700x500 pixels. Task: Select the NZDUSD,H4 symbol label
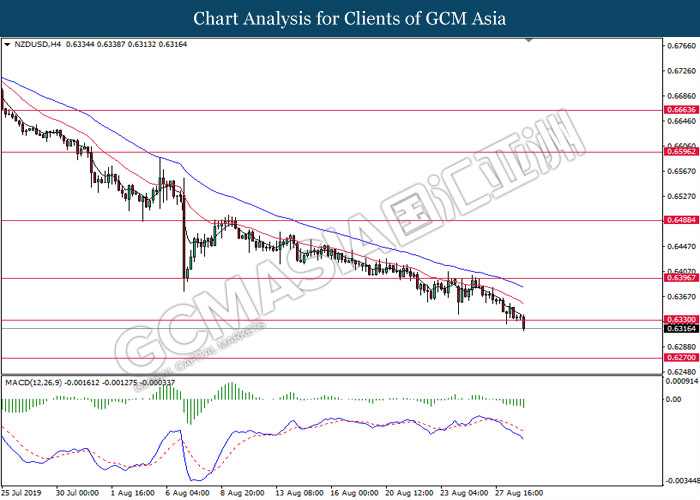(x=36, y=45)
